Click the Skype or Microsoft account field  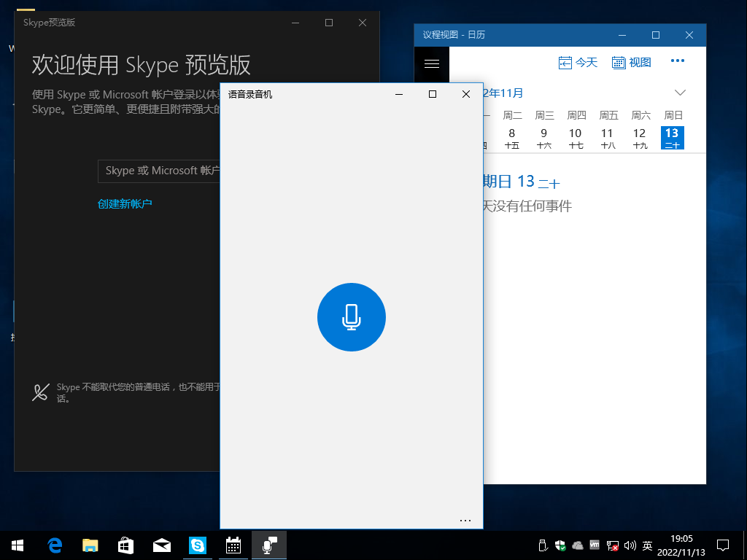coord(159,171)
